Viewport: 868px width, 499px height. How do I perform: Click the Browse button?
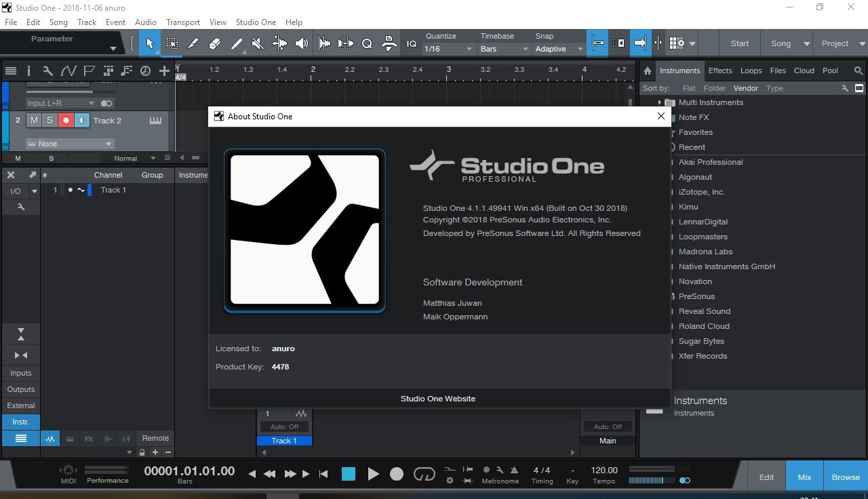(846, 477)
